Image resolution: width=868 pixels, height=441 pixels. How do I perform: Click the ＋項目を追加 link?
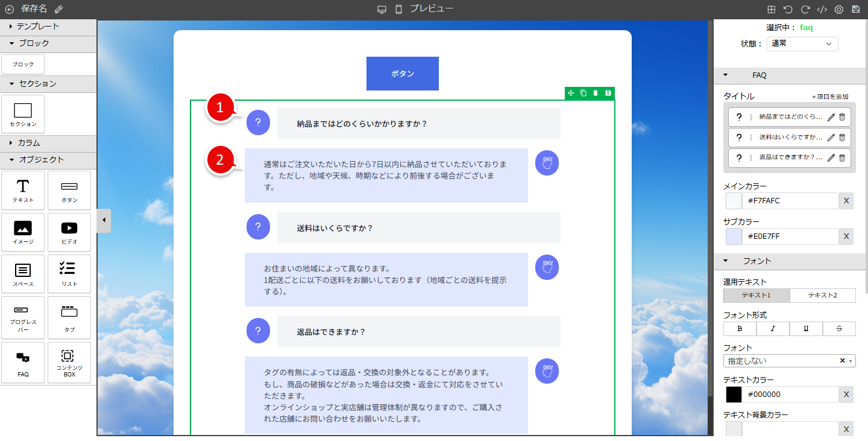click(x=830, y=97)
